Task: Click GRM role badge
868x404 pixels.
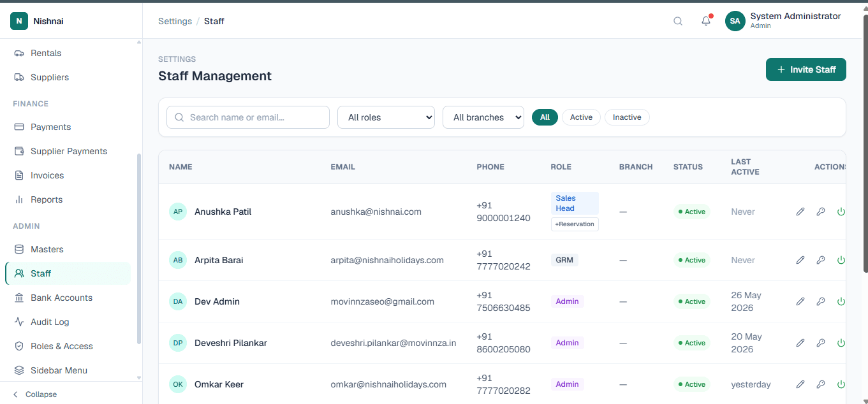Action: pos(564,260)
